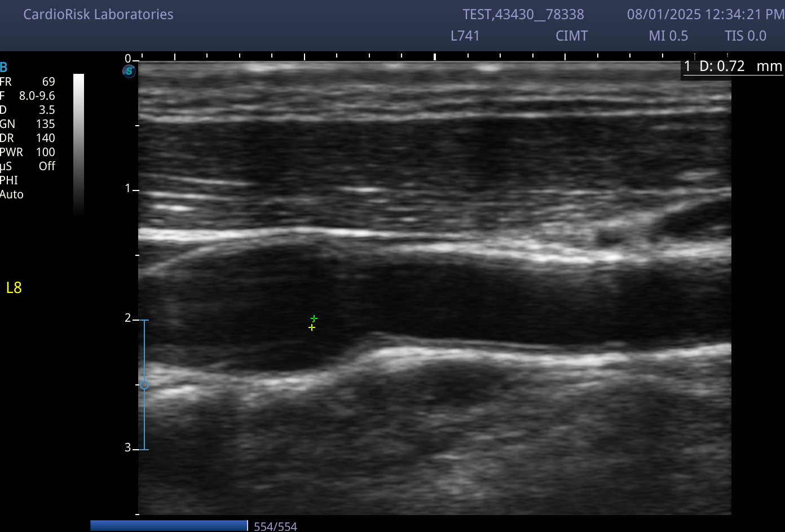Select the CIMT preset label
This screenshot has height=532, width=785.
coord(571,36)
